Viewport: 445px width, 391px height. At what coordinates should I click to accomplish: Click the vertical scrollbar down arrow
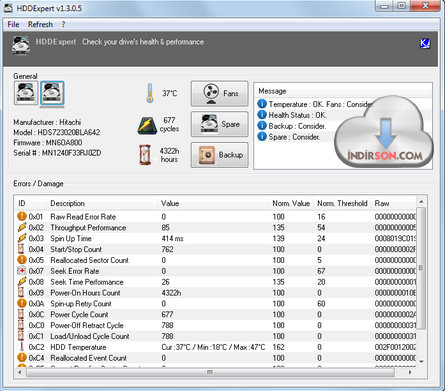click(x=421, y=362)
